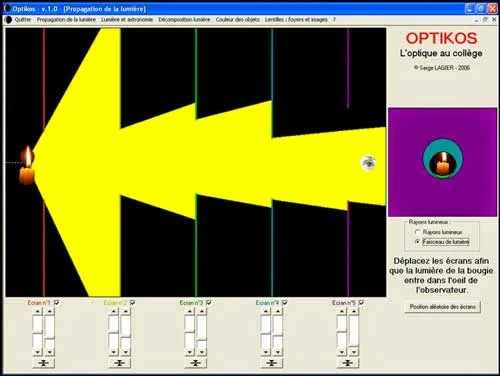
Task: Click up arrow of Ecran n°2 right scrollbar
Action: coord(126,312)
